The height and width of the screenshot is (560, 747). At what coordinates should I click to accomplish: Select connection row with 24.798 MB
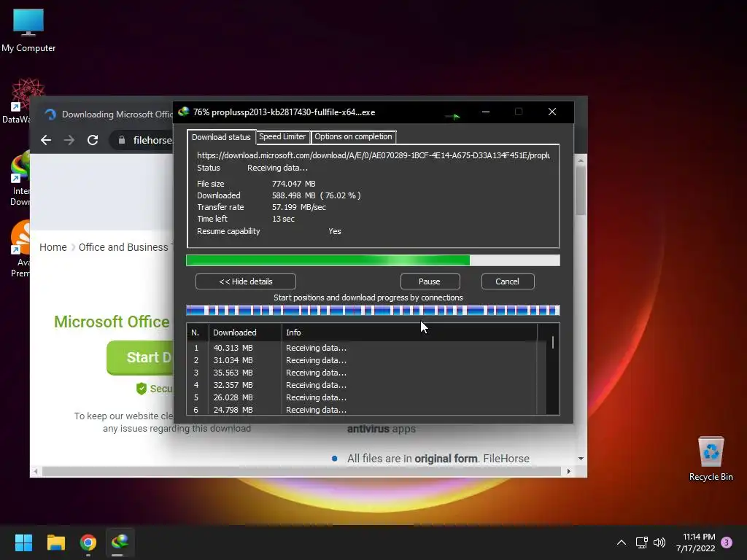click(362, 410)
